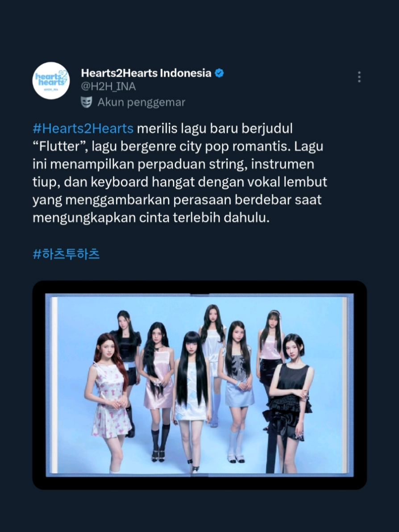399x532 pixels.
Task: Open the three-dot more options menu
Action: click(x=359, y=77)
